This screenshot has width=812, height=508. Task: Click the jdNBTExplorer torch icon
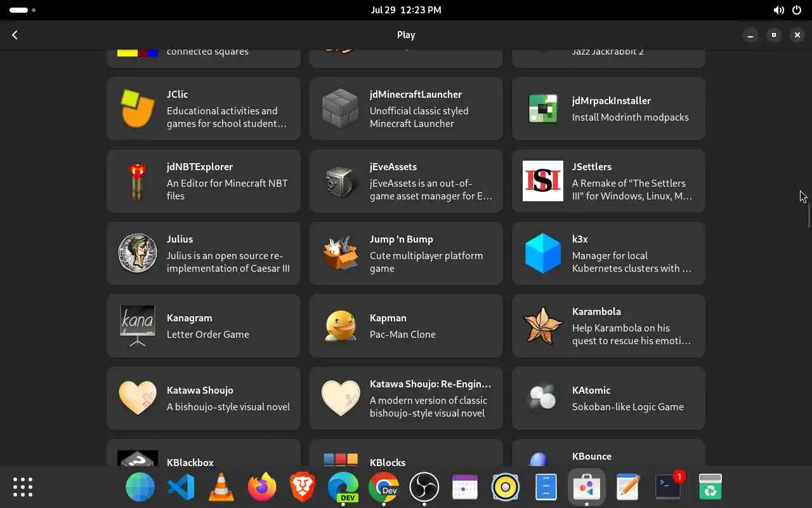(137, 181)
